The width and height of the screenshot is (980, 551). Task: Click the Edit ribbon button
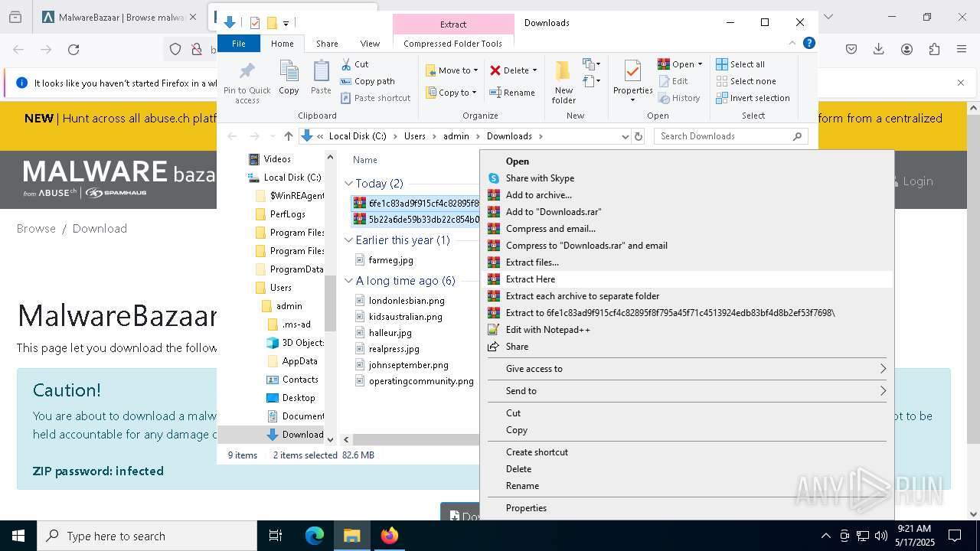coord(673,81)
